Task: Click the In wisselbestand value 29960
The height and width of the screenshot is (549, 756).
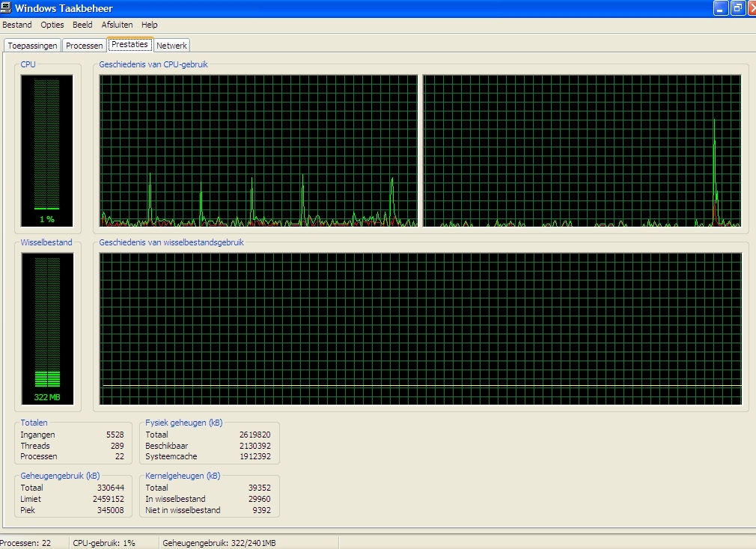Action: click(260, 499)
